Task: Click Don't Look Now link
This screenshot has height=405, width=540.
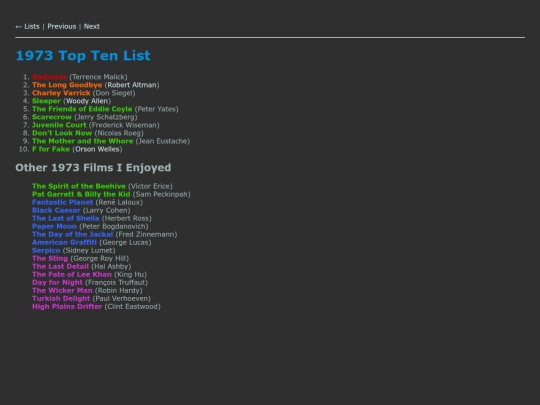Action: [x=62, y=133]
